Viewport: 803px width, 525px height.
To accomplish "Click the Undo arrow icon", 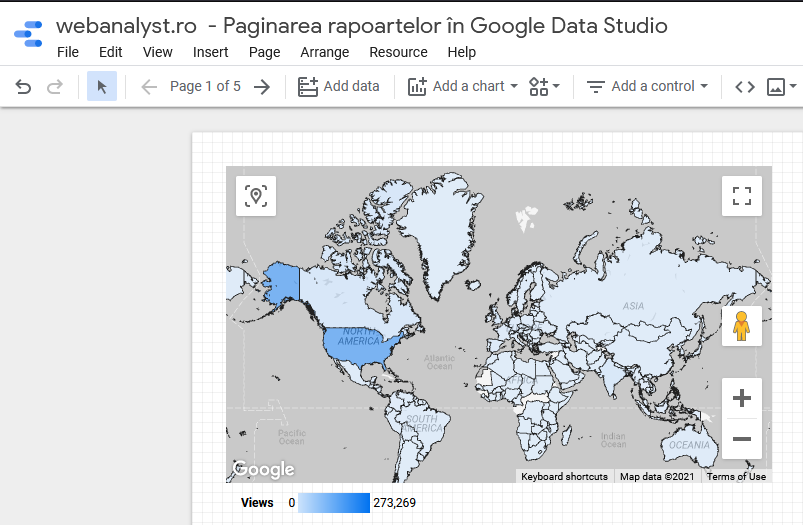I will 23,87.
